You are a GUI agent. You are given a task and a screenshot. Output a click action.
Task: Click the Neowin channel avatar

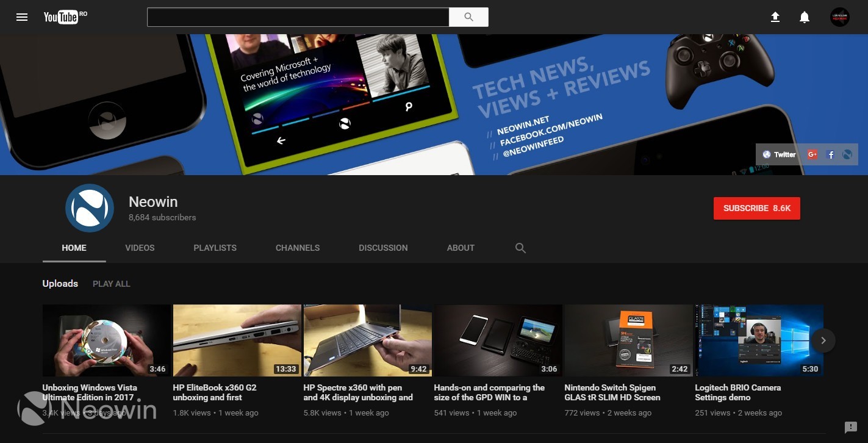(x=90, y=208)
